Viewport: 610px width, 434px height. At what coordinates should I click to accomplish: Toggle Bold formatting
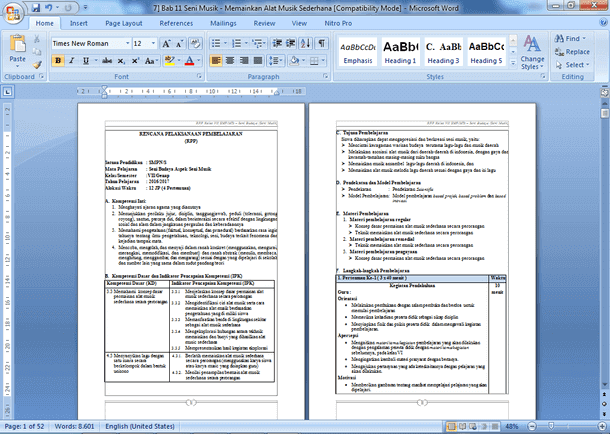(58, 61)
